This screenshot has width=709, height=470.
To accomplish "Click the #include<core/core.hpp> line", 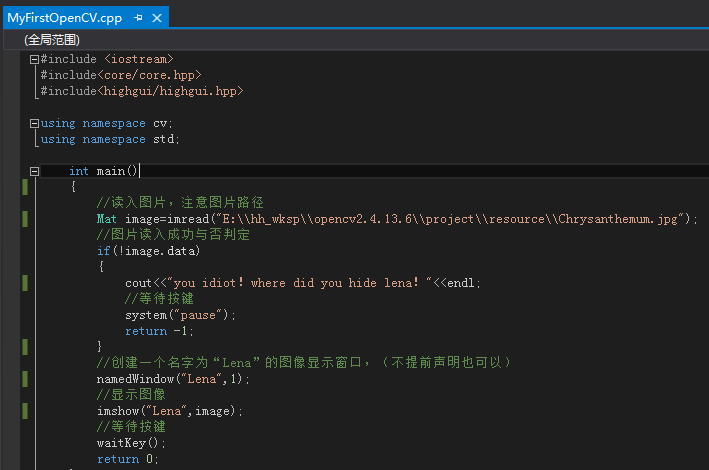I will (121, 75).
